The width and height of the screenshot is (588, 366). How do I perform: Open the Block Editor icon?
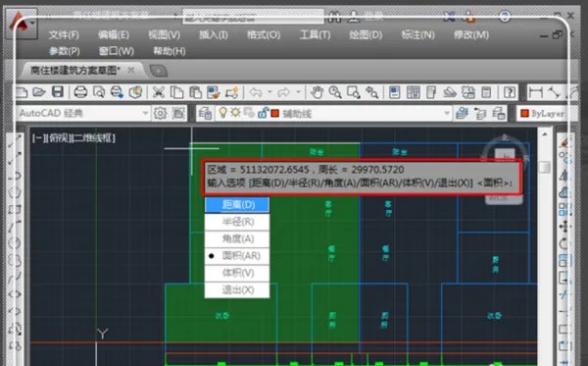coord(231,92)
